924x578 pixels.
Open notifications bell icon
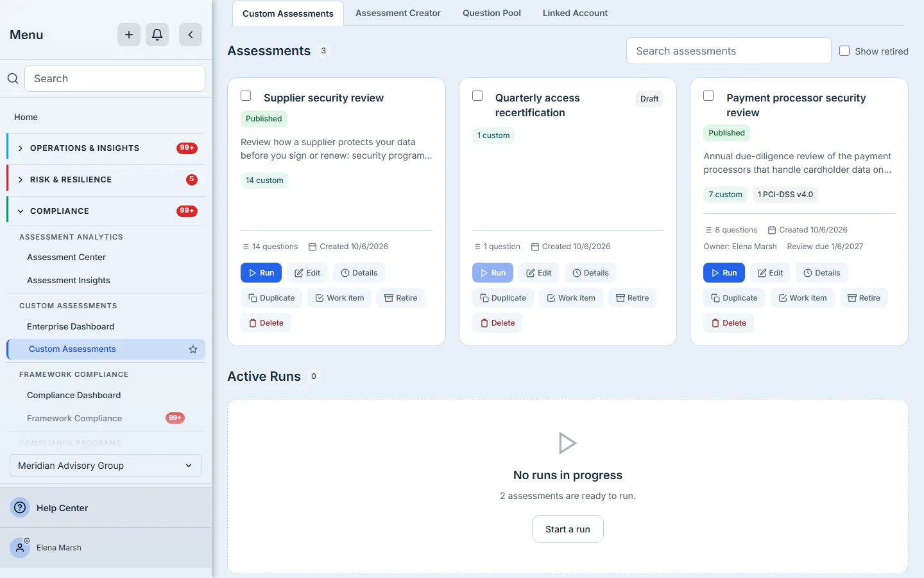point(157,35)
